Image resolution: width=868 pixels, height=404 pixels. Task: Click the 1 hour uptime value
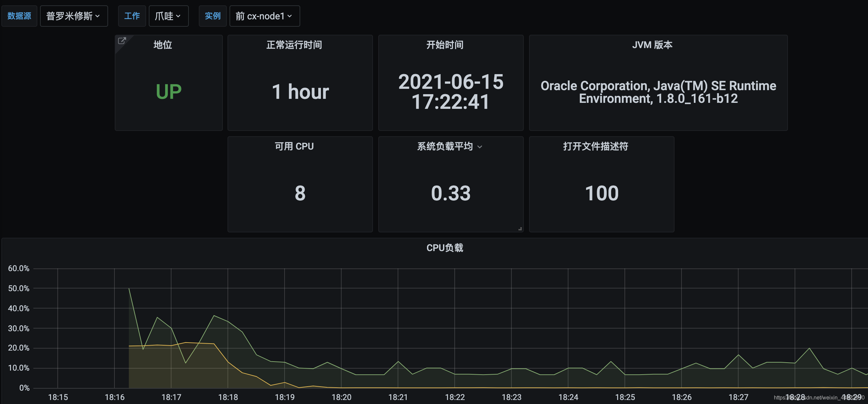coord(300,91)
